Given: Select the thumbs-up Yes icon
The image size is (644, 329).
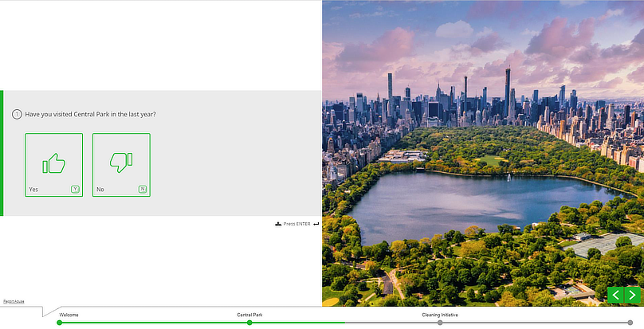Looking at the screenshot, I should click(x=53, y=163).
